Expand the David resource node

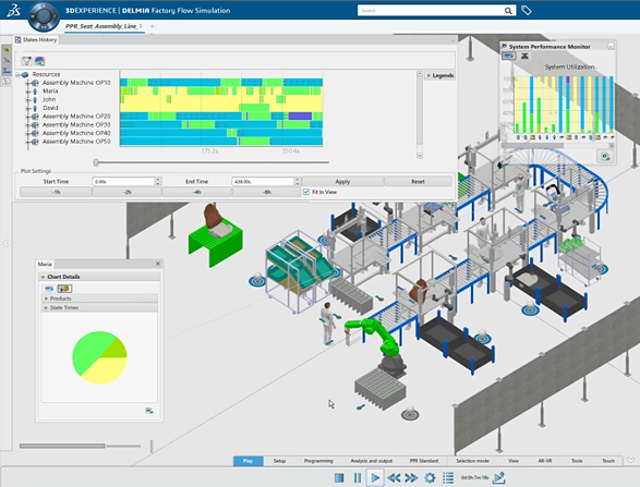(28, 109)
